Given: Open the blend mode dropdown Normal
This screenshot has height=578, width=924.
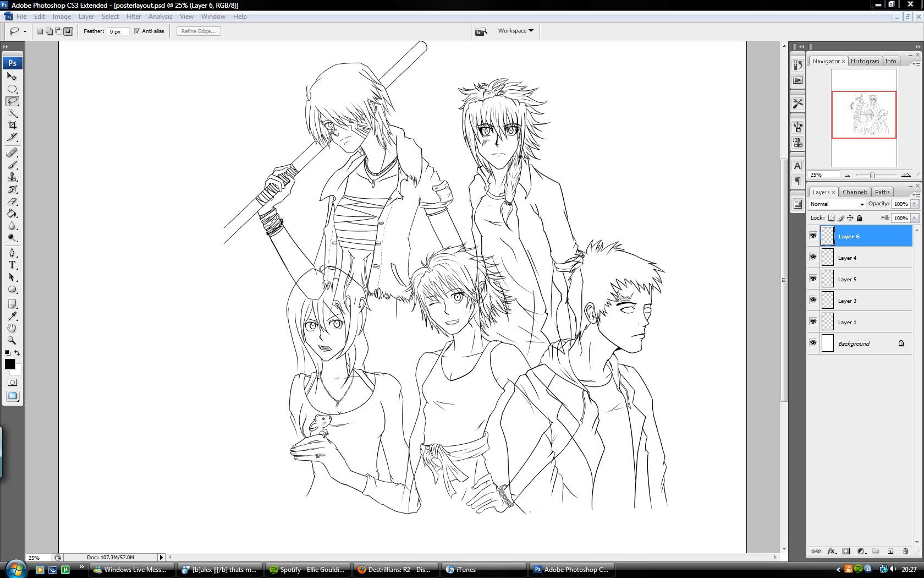Looking at the screenshot, I should click(837, 204).
